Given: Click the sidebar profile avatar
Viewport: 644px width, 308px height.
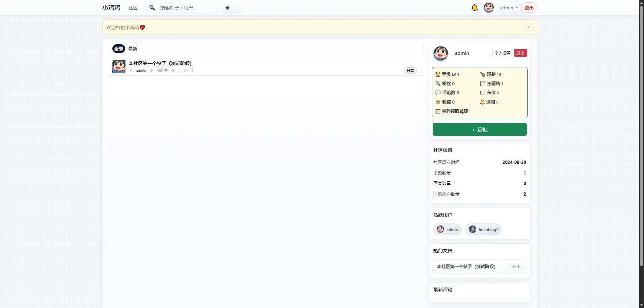Looking at the screenshot, I should 441,53.
